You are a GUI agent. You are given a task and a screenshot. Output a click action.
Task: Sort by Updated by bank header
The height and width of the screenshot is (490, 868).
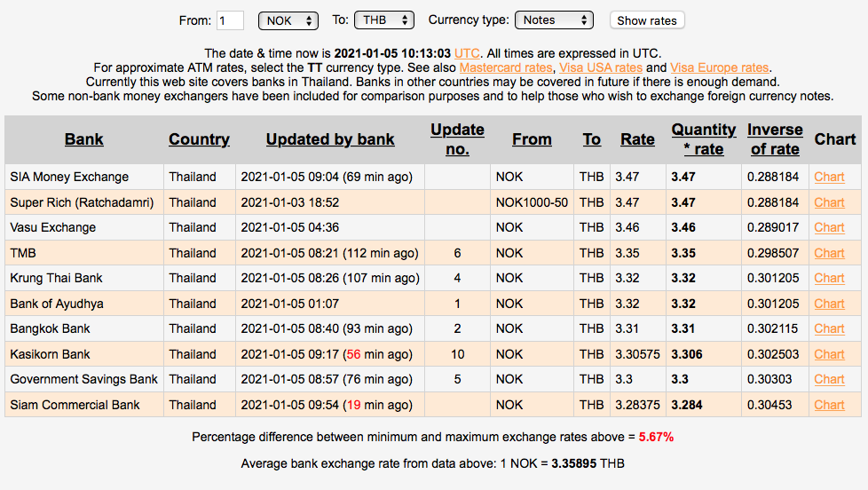click(330, 139)
